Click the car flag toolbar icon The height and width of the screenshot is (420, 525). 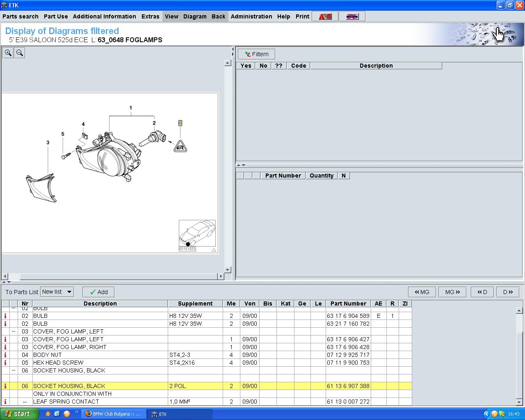(352, 16)
